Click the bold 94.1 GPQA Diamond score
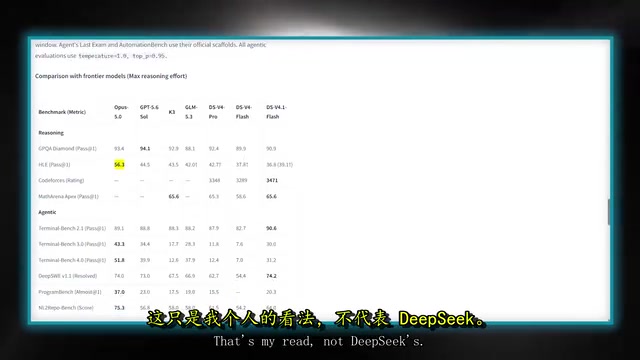 click(x=145, y=149)
